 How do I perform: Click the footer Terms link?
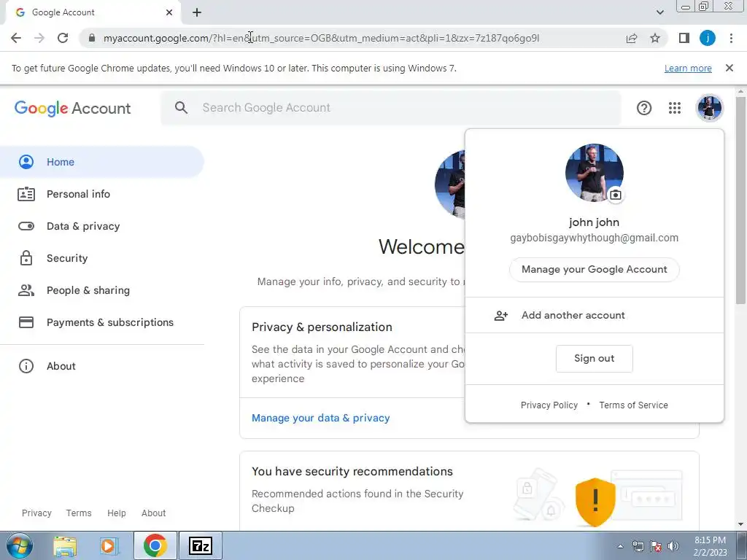coord(79,513)
